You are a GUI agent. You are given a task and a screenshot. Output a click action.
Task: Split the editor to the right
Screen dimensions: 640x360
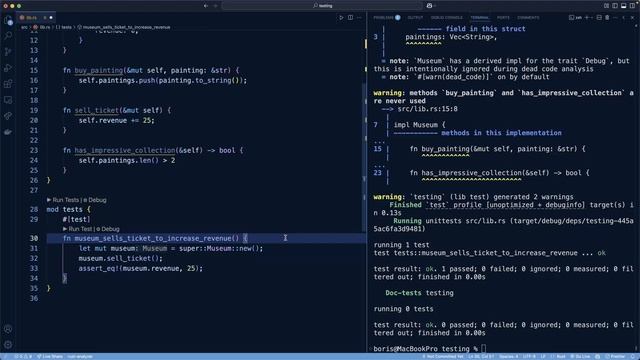pos(351,18)
